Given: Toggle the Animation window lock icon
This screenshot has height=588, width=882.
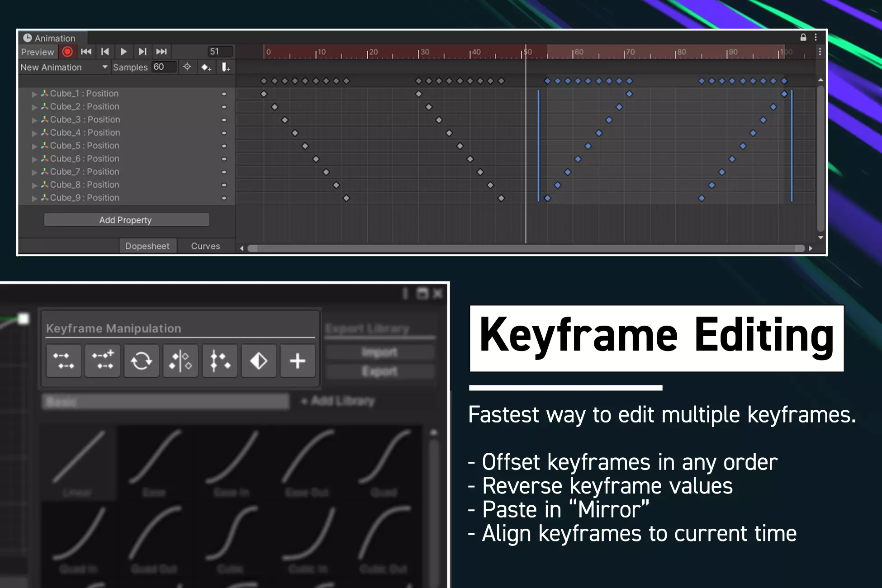Looking at the screenshot, I should pos(803,38).
